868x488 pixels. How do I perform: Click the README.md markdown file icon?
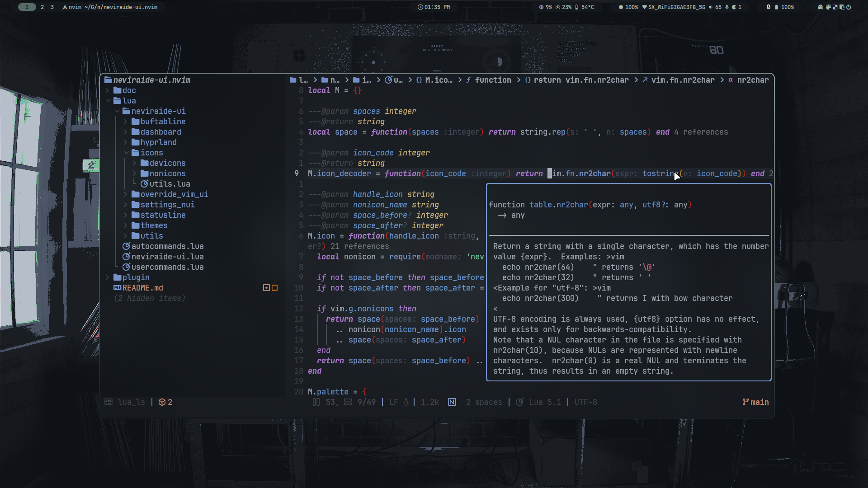click(x=117, y=288)
